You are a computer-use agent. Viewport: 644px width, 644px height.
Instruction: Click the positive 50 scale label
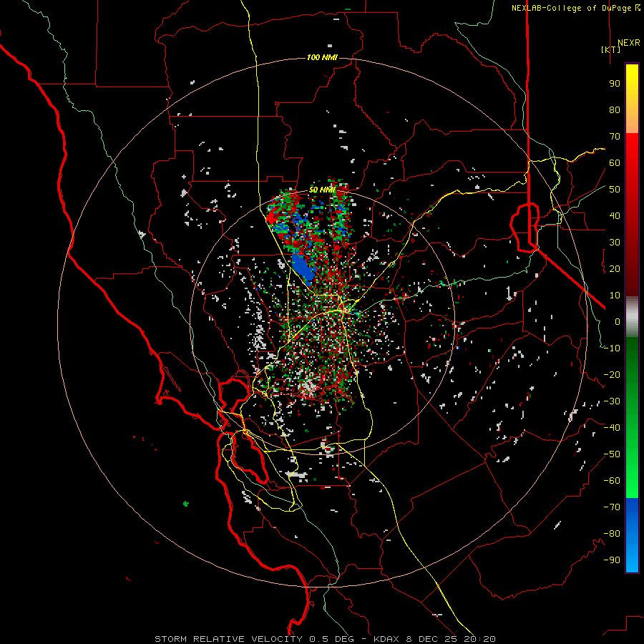pos(615,190)
